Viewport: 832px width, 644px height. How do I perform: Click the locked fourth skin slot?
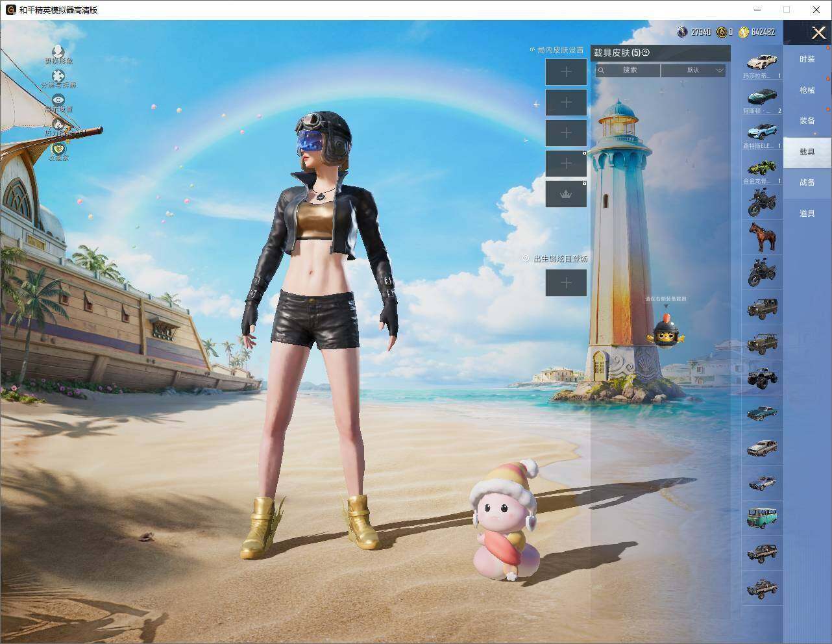tap(566, 164)
